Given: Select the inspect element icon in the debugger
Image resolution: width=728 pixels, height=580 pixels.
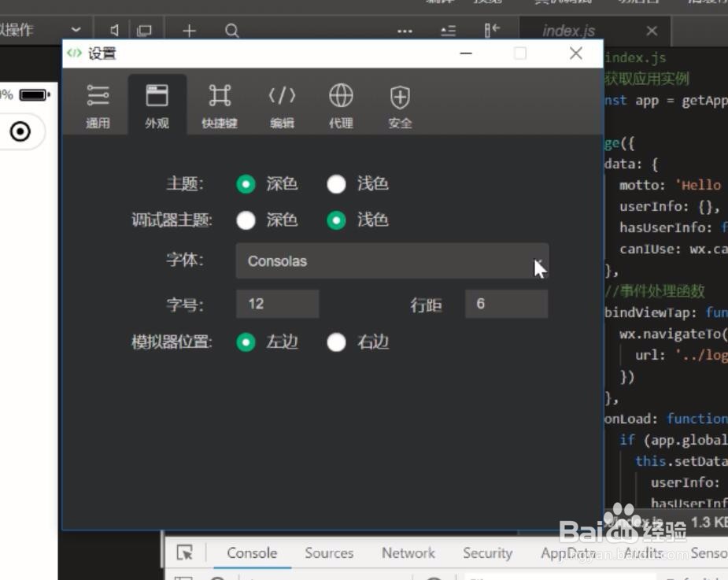Looking at the screenshot, I should (x=185, y=552).
